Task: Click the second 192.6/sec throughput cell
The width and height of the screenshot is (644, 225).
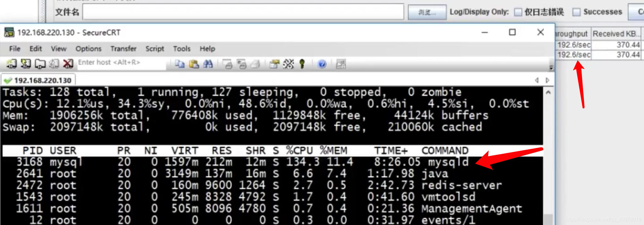Action: click(573, 55)
